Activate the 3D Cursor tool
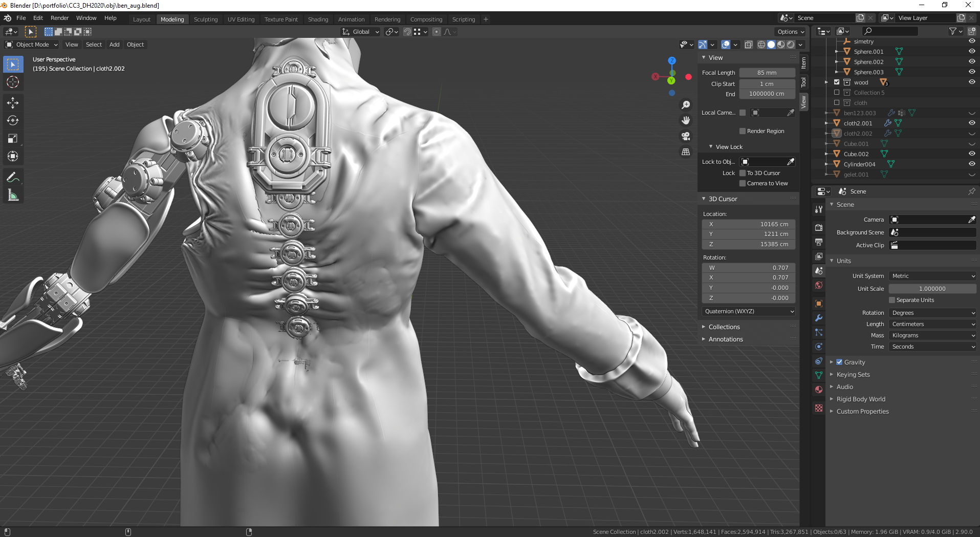The width and height of the screenshot is (980, 537). pos(13,82)
